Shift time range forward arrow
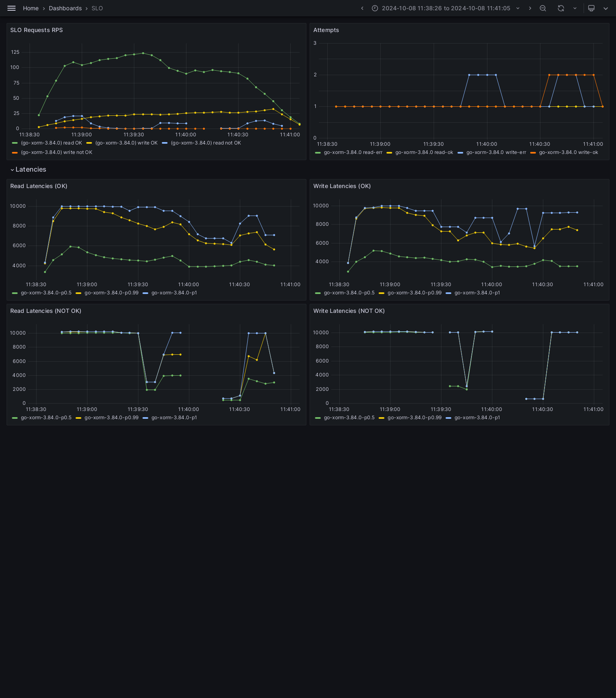This screenshot has height=698, width=616. coord(530,8)
